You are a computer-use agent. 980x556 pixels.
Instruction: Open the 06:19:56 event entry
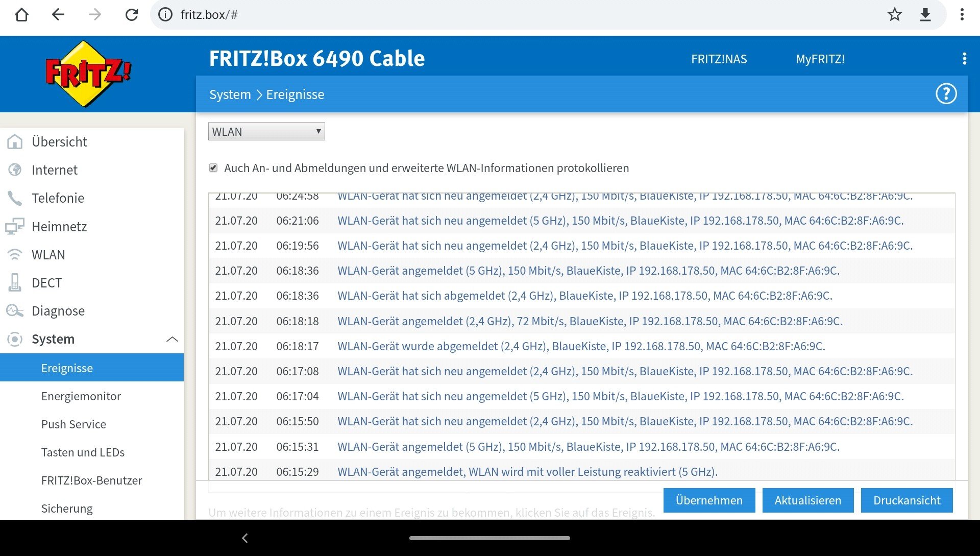(582, 246)
